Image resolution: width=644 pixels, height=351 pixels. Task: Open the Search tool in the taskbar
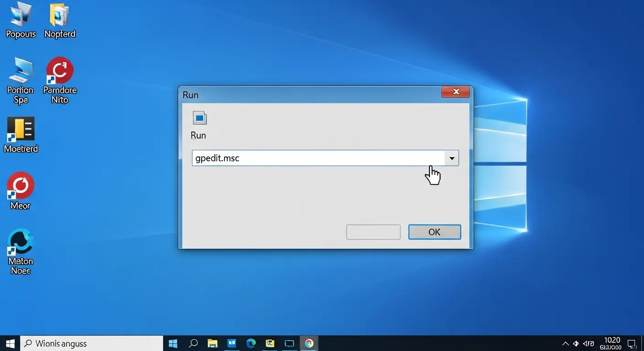[193, 343]
